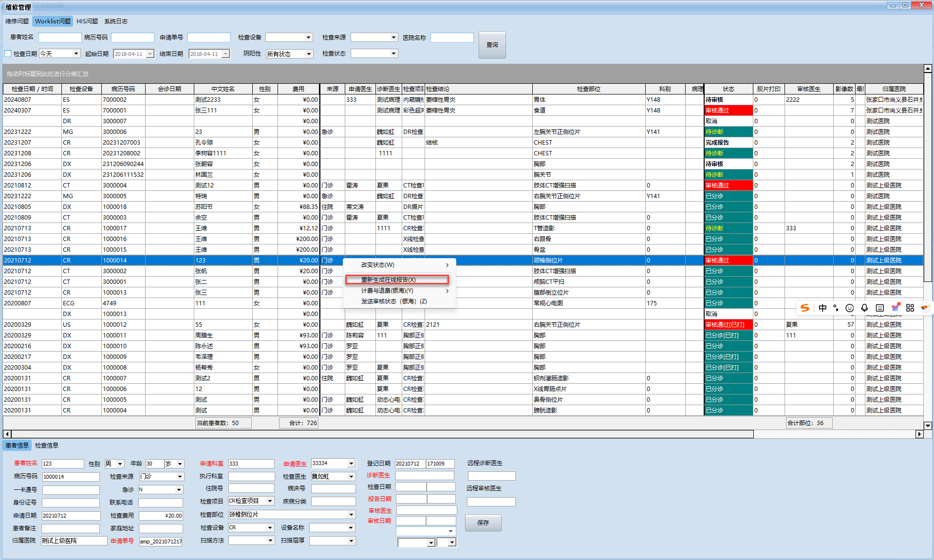Open the soft keyboard icon in IME bar
934x560 pixels.
879,308
